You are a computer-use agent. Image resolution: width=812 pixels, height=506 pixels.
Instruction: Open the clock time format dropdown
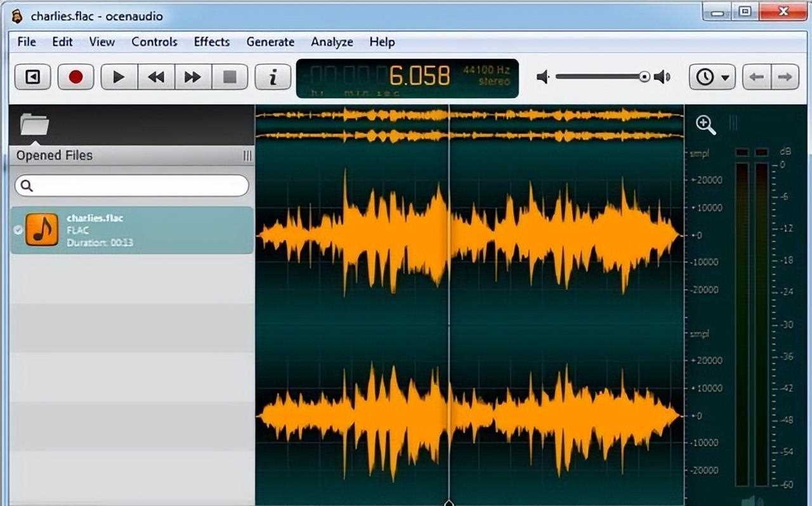click(712, 77)
